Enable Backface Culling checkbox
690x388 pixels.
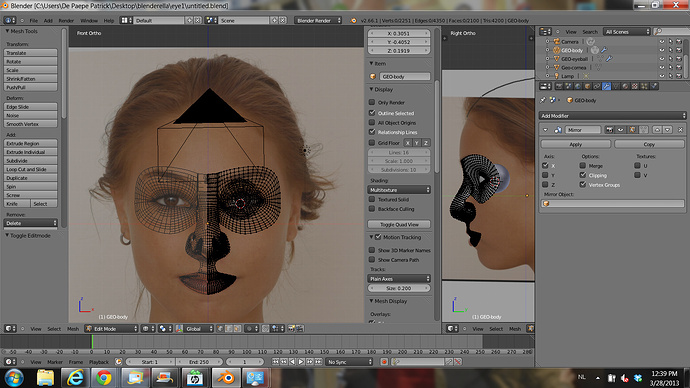point(372,209)
